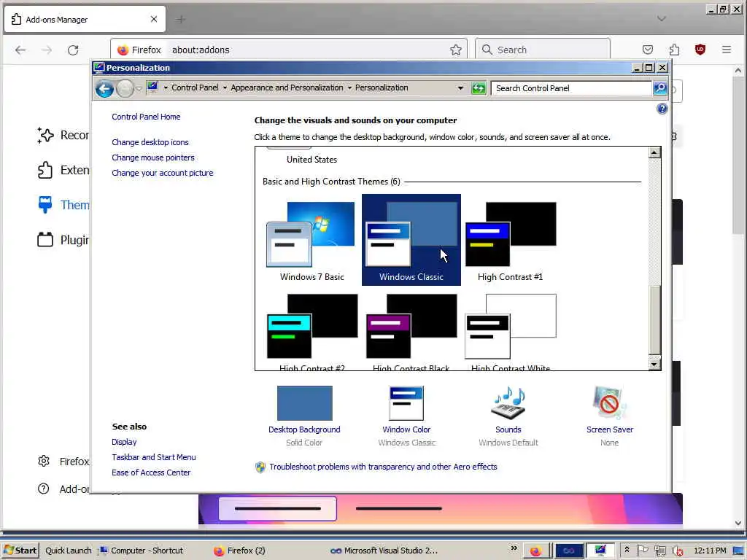
Task: Click the Screen Saver link text
Action: (610, 429)
